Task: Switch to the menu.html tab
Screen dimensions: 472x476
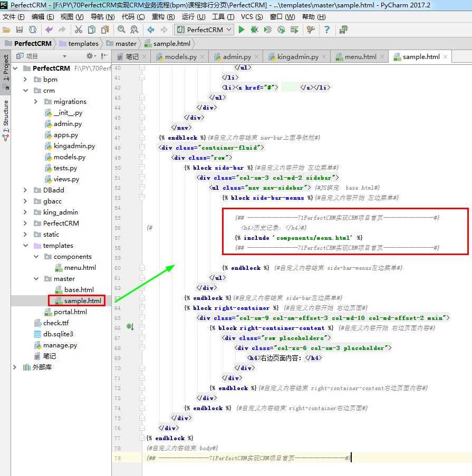Action: coord(360,57)
